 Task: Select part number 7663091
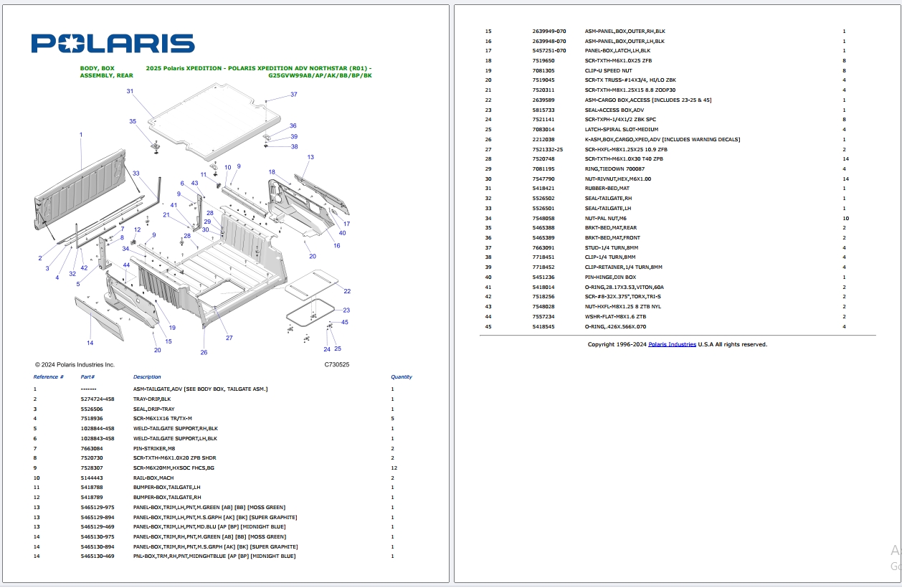543,247
